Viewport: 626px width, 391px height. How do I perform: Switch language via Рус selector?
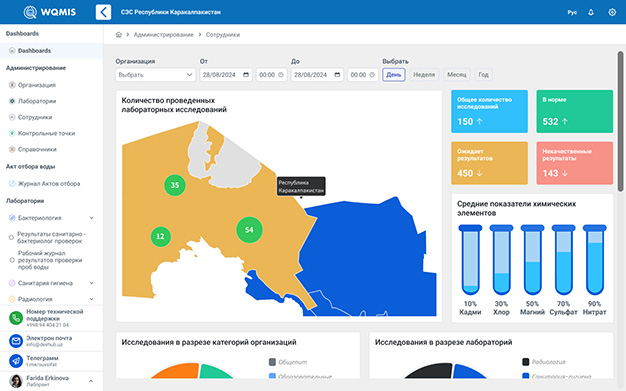(x=572, y=12)
